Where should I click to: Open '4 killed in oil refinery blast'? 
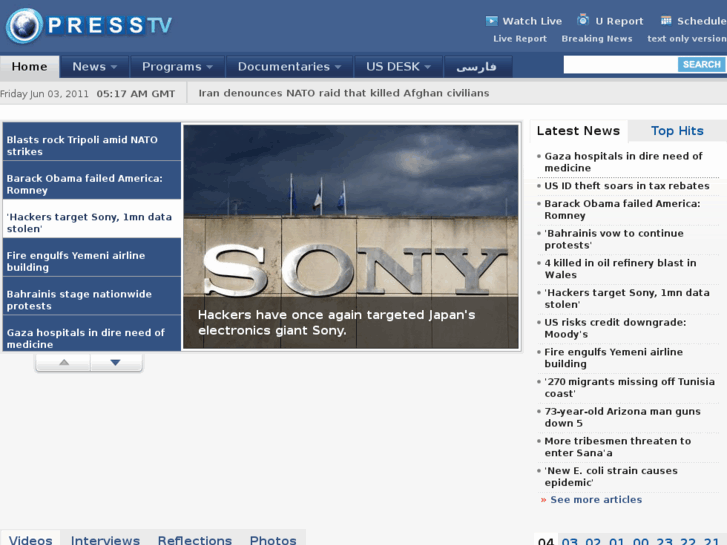[620, 269]
